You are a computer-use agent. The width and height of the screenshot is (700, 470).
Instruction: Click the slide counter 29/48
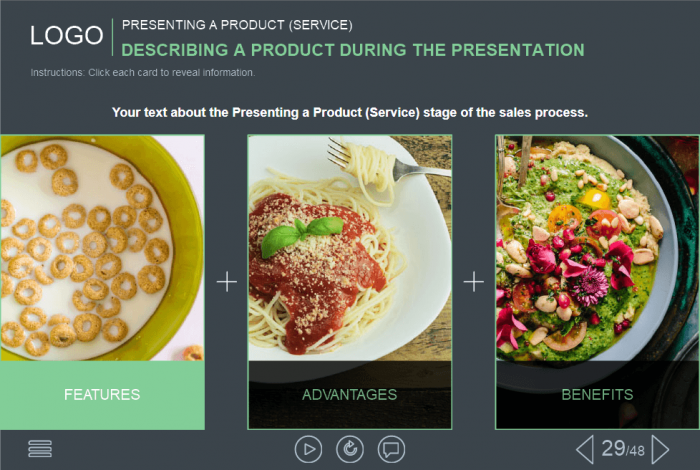tap(623, 449)
